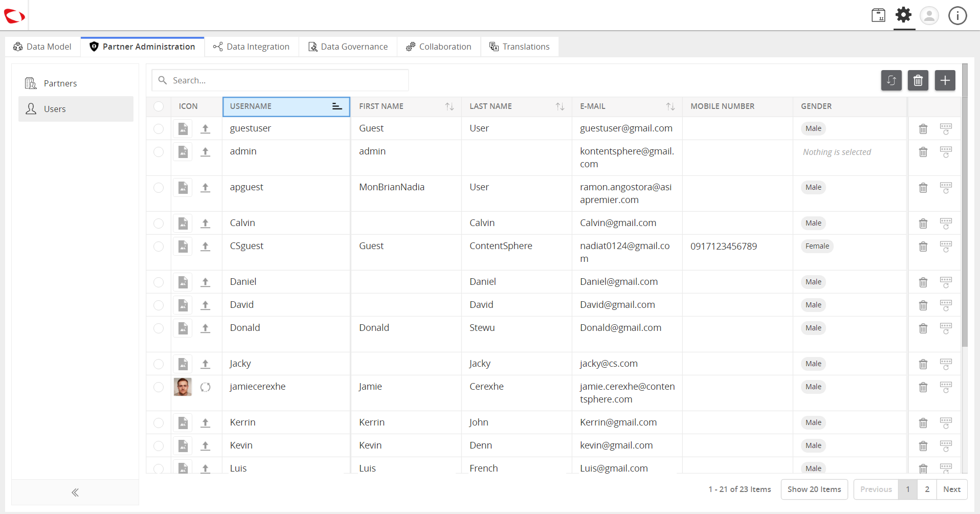Click the refresh users toolbar icon

[x=892, y=80]
